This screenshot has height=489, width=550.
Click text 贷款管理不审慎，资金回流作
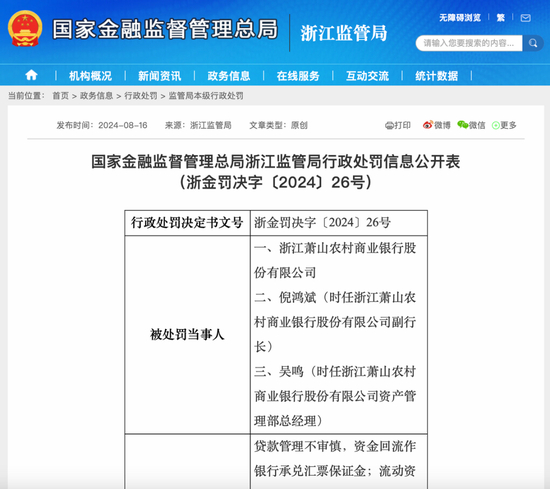[x=335, y=446]
